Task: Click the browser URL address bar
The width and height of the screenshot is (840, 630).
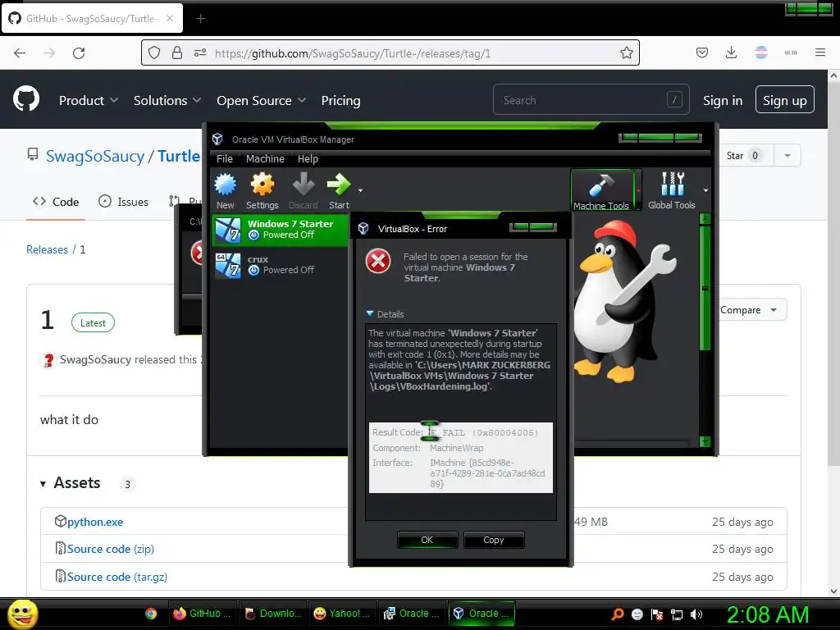Action: pyautogui.click(x=390, y=52)
